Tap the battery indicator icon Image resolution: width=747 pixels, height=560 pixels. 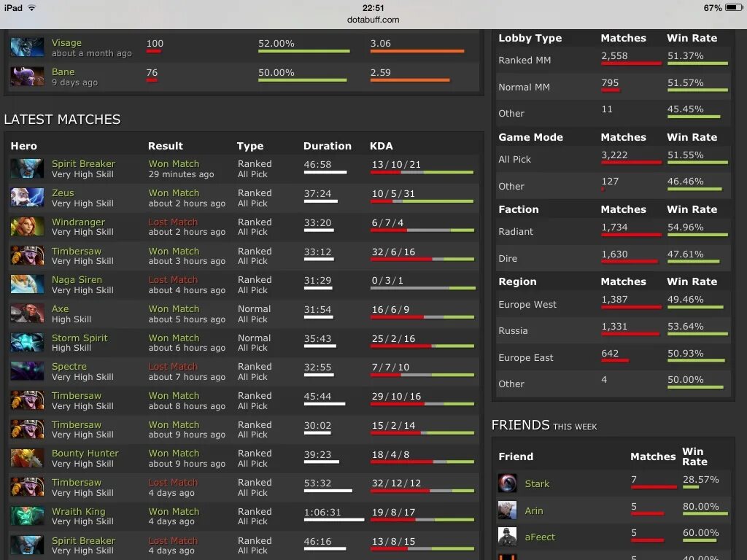734,8
